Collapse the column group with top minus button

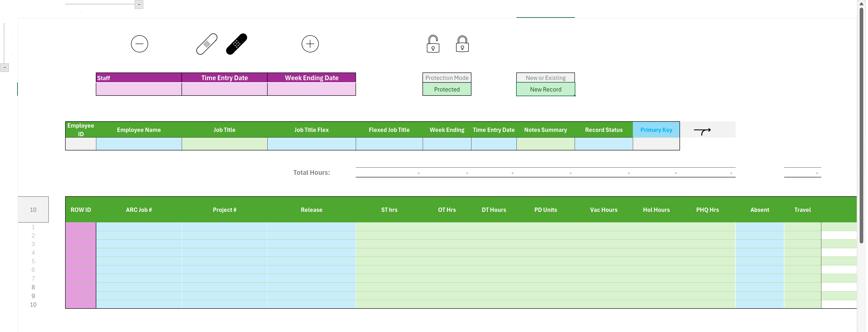tap(139, 4)
